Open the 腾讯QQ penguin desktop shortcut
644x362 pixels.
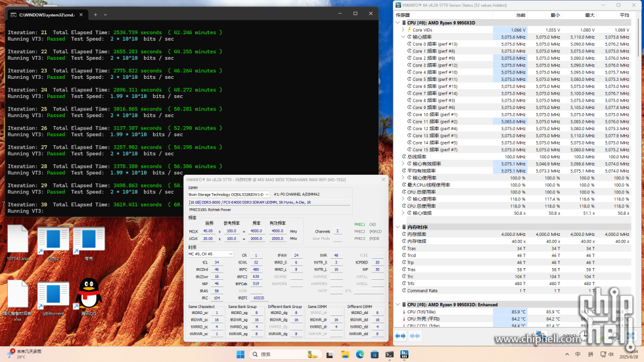pos(89,296)
